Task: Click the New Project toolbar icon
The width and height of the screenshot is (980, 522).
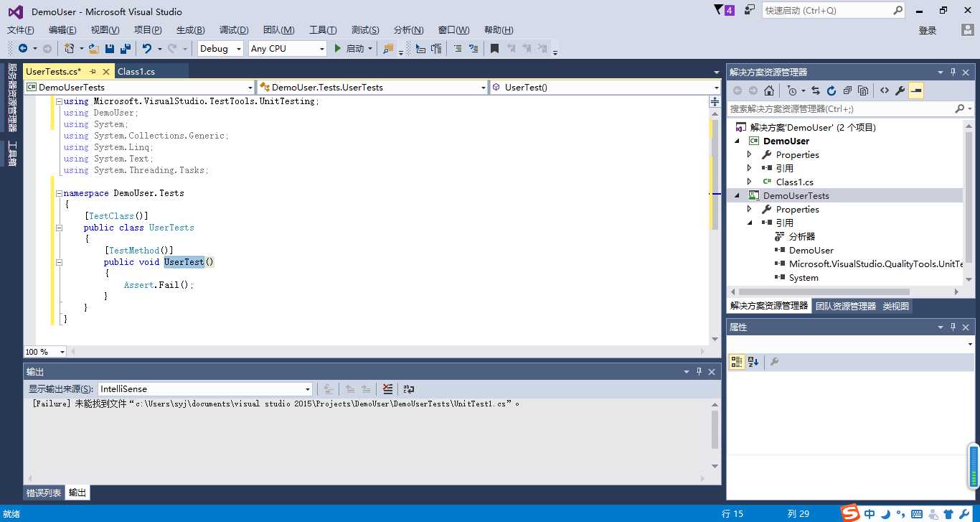Action: [70, 48]
